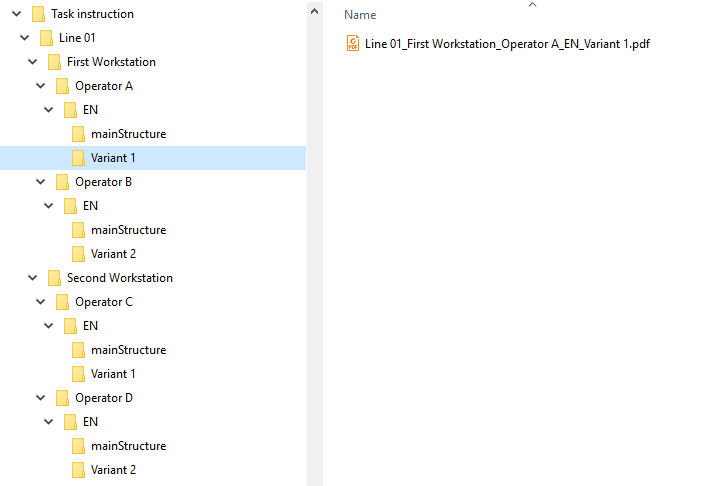The image size is (721, 486).
Task: Collapse the Task instruction tree node
Action: 17,14
